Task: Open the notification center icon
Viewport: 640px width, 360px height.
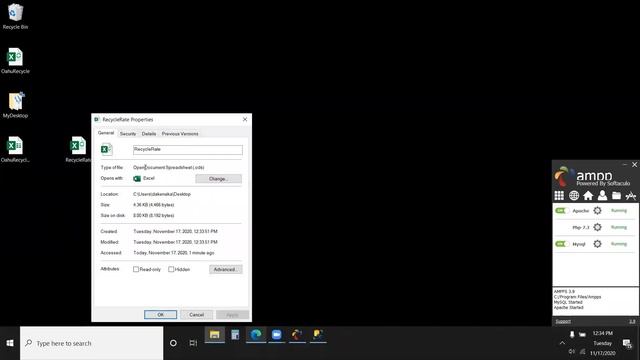Action: click(x=627, y=344)
